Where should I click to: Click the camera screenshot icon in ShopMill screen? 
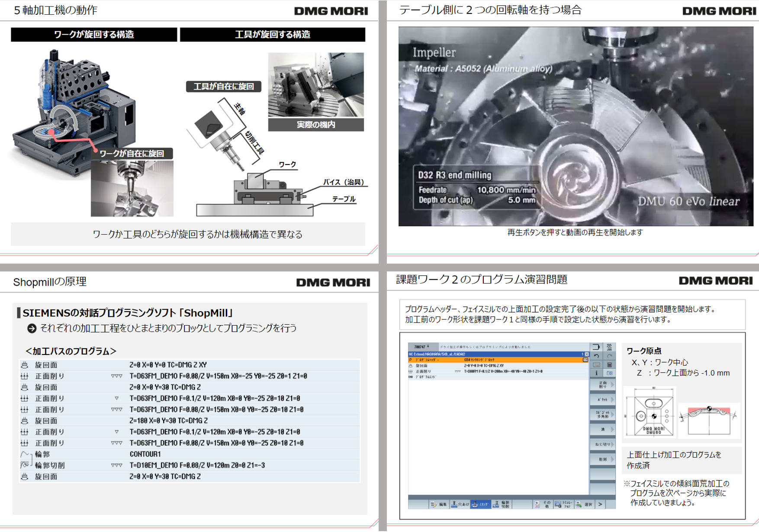(x=609, y=373)
